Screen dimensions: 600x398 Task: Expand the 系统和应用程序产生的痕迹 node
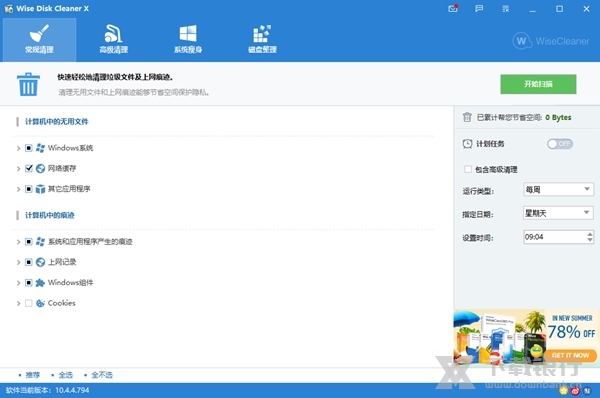18,241
